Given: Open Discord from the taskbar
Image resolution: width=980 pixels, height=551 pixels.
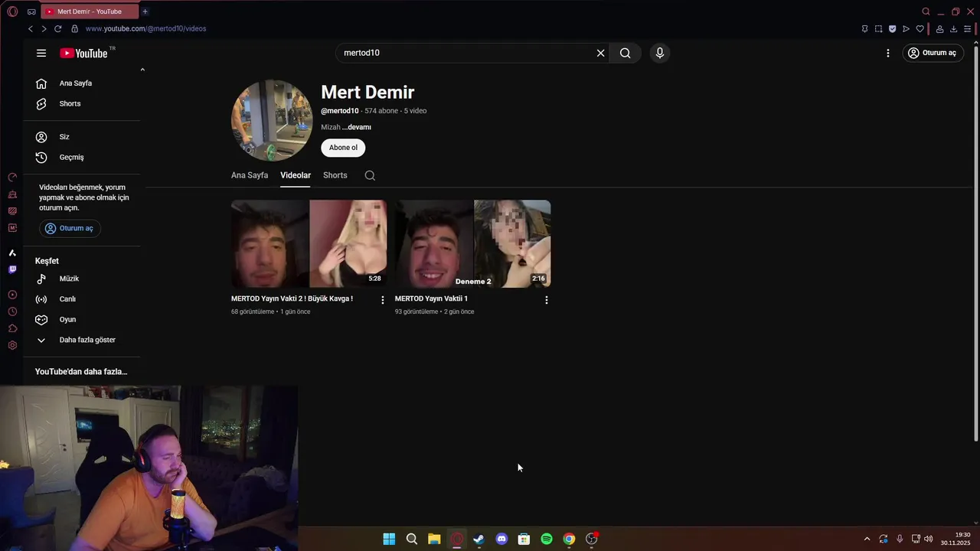Looking at the screenshot, I should [x=501, y=539].
